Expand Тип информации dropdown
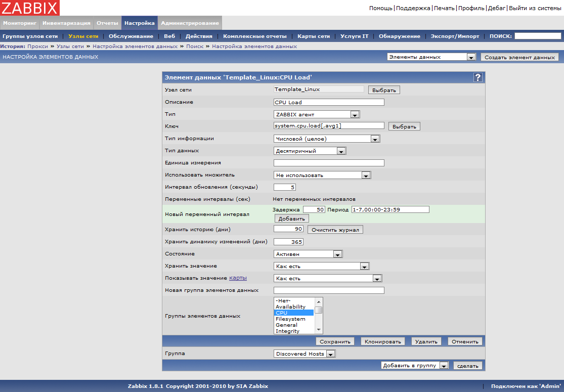 [327, 139]
